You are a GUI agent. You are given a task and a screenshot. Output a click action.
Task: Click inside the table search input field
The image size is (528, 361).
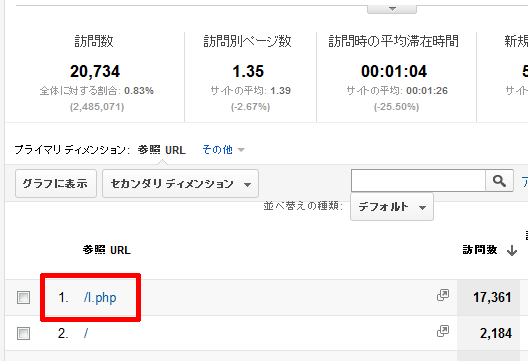[418, 181]
